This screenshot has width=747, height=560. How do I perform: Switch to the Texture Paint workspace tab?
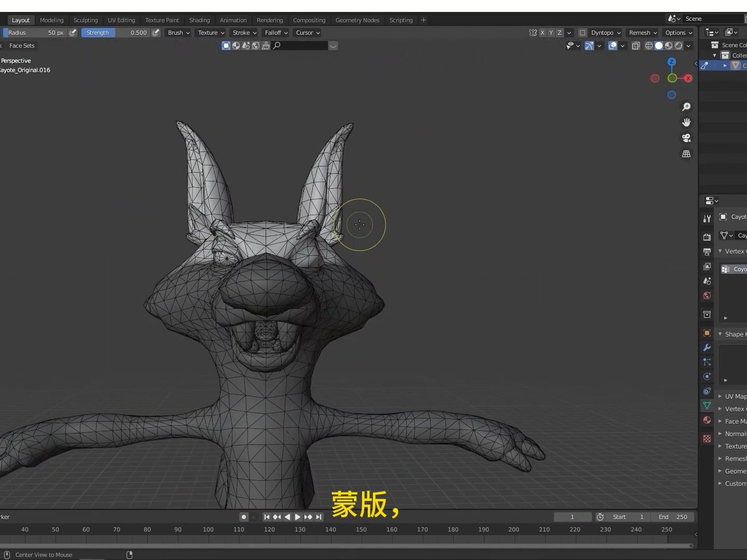click(162, 20)
